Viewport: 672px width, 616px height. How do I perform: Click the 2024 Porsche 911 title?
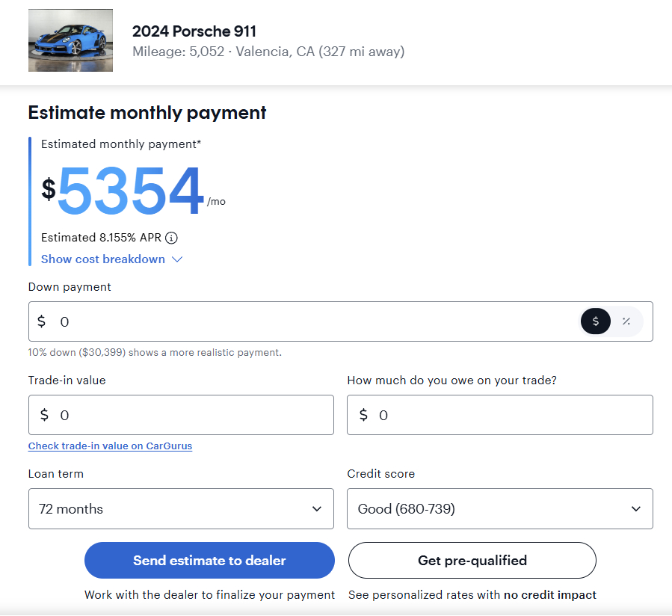coord(194,31)
